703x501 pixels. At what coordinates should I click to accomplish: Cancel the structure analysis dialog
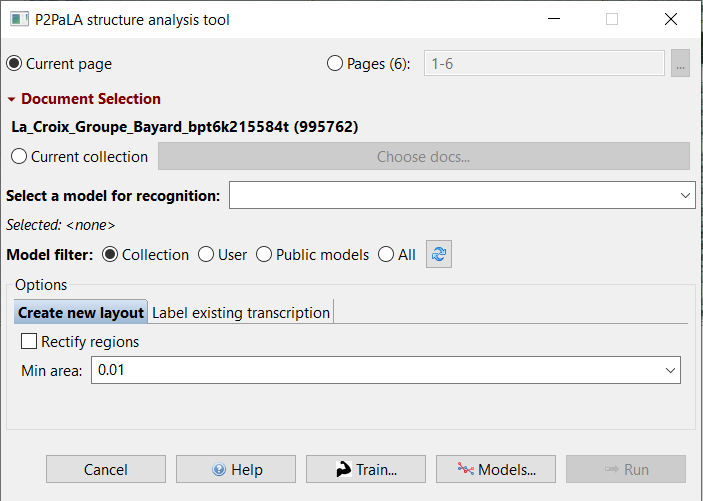[x=106, y=469]
